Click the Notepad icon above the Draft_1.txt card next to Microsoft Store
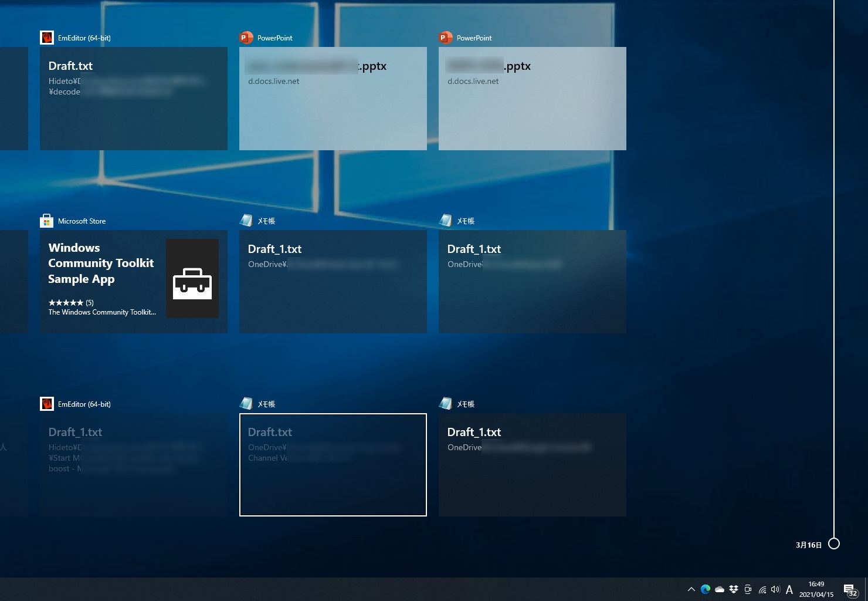The height and width of the screenshot is (601, 868). click(246, 221)
